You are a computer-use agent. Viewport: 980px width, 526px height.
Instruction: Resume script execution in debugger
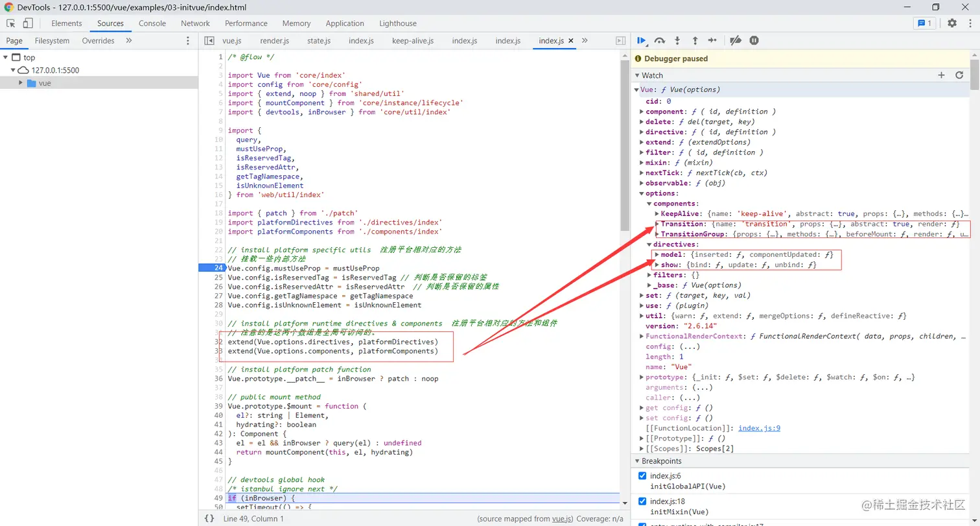(x=640, y=40)
